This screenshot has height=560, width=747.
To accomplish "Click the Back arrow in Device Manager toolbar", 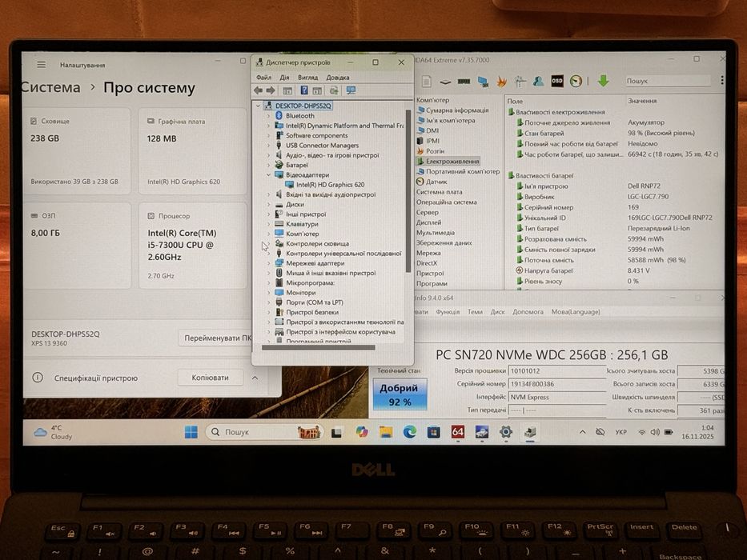I will tap(259, 90).
